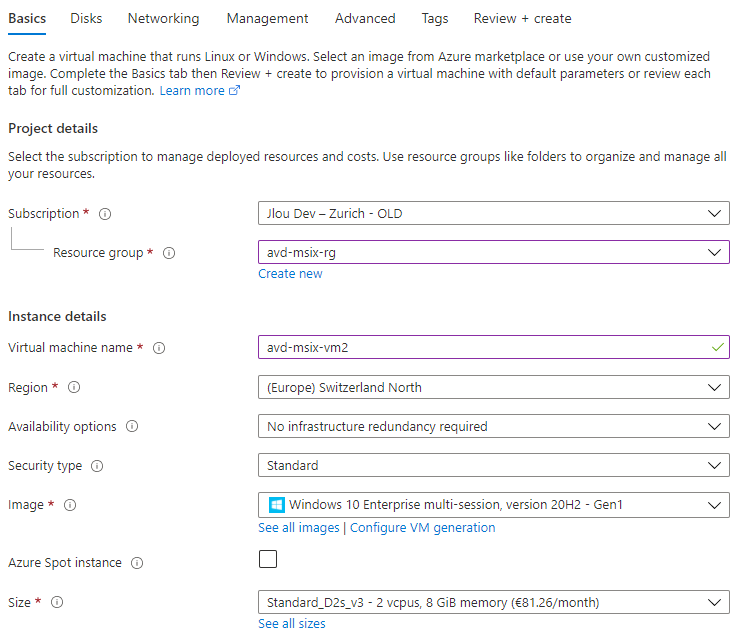Open info icon beside Image label
This screenshot has width=741, height=639.
(70, 505)
